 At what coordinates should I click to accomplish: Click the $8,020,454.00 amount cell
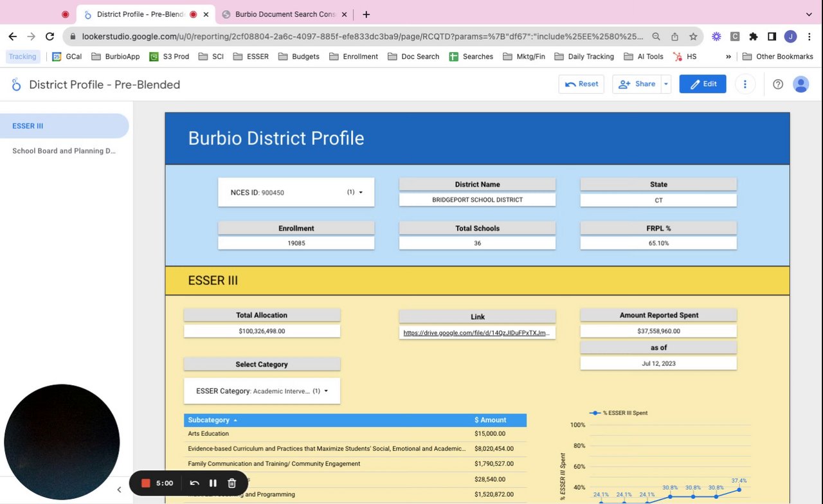pos(494,449)
